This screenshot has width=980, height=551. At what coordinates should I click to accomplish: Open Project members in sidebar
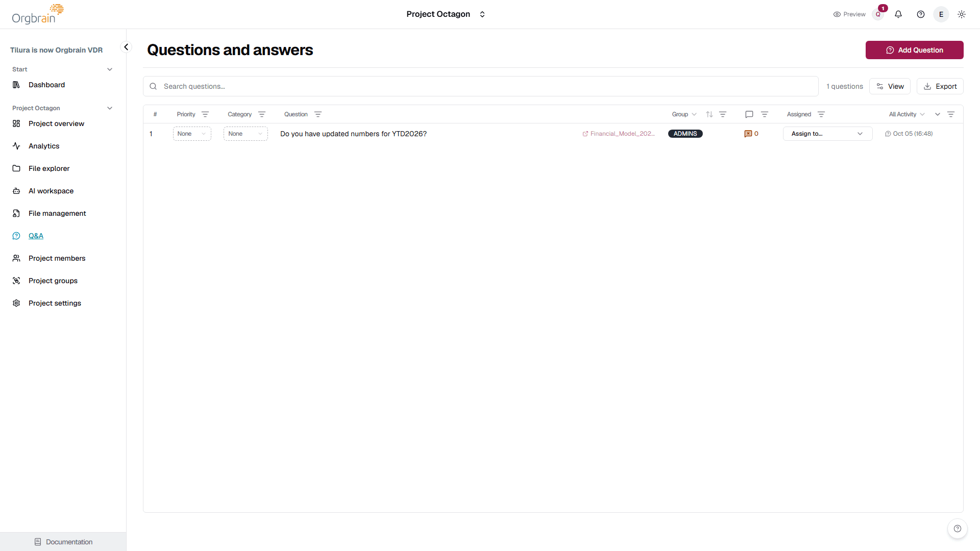[57, 258]
